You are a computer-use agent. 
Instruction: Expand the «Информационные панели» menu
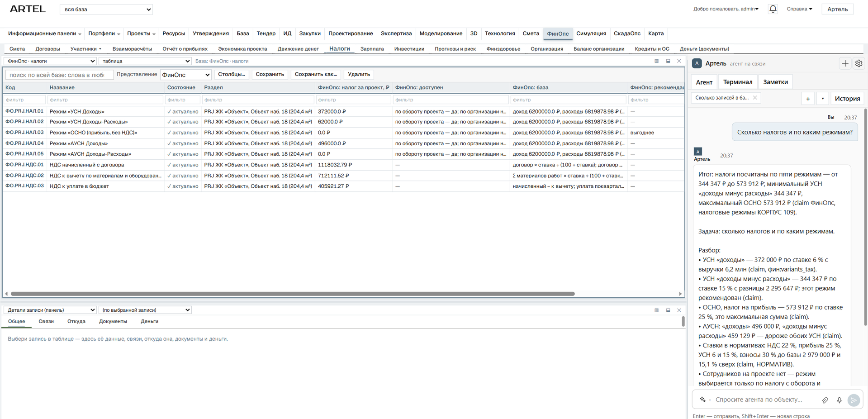[x=44, y=33]
